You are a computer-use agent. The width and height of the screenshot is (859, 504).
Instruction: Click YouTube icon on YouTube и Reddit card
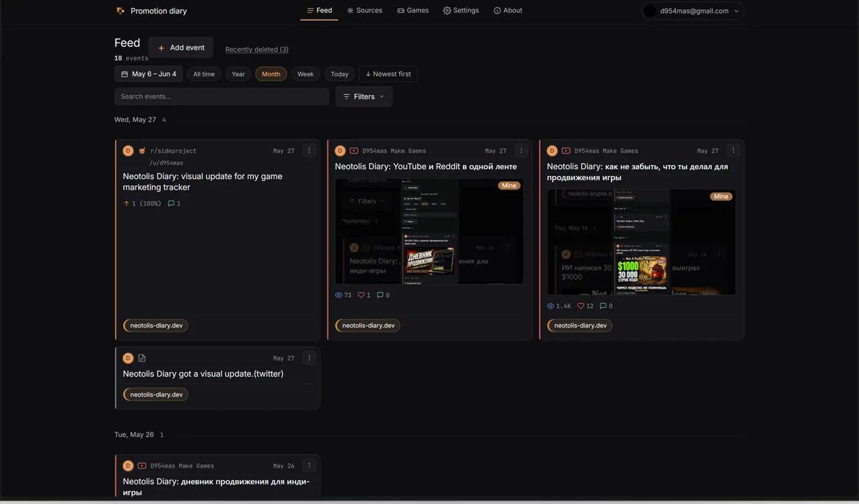(x=354, y=151)
